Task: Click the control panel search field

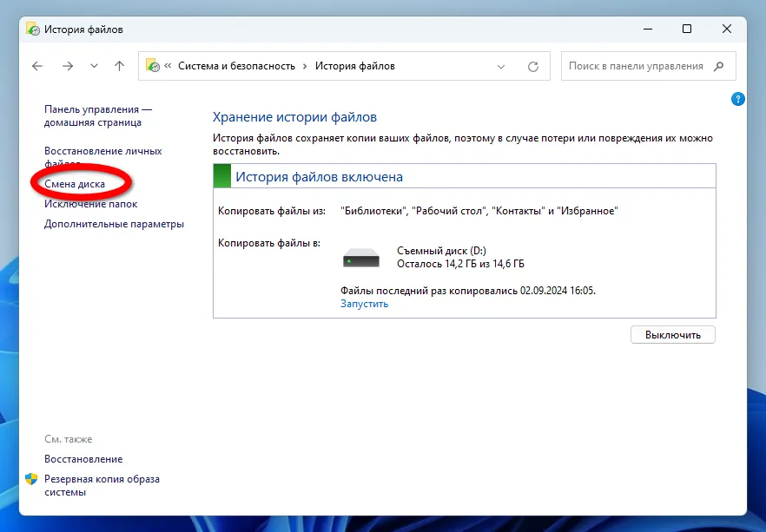Action: (638, 66)
